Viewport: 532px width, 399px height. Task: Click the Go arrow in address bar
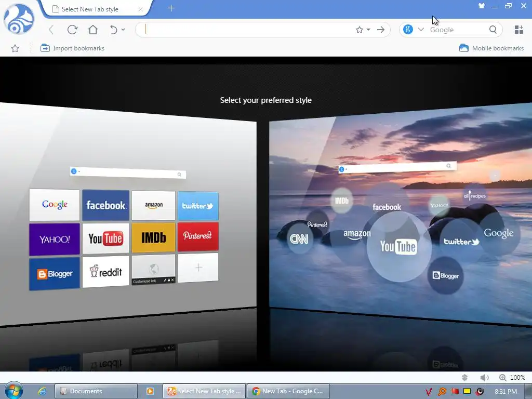point(381,30)
